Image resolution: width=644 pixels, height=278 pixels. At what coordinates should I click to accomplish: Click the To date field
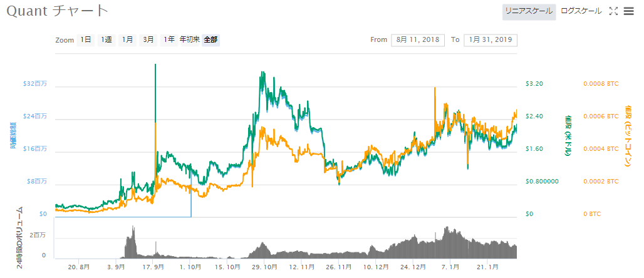click(x=491, y=40)
